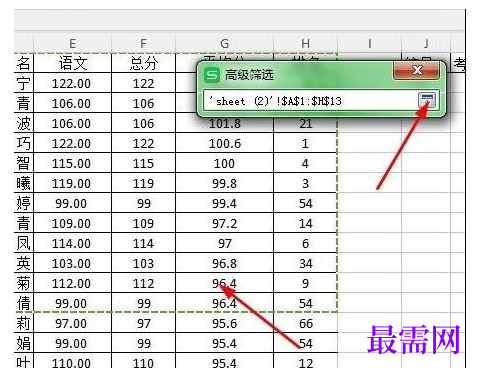Select 总分 cell 112 in the 菊 row
Viewport: 479px width, 371px height.
[x=143, y=283]
